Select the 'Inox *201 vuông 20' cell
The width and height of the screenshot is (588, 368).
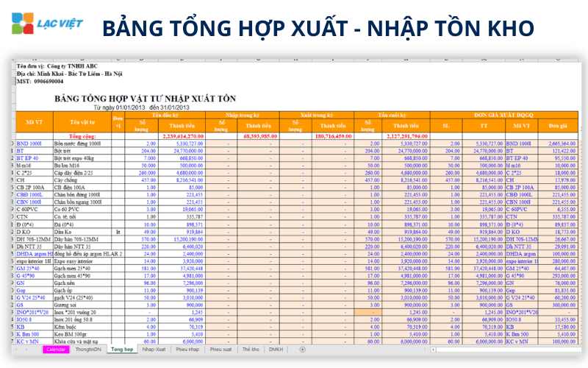tap(82, 312)
